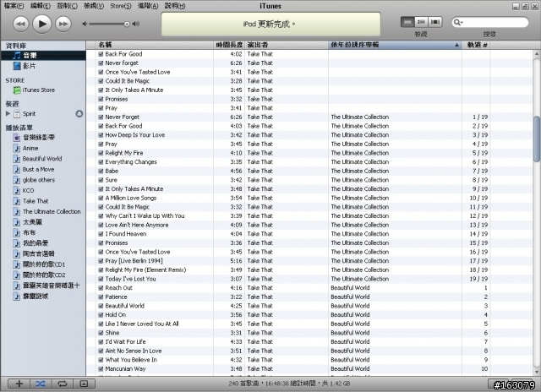541x392 pixels.
Task: Uncheck How Deep Is Your Love
Action: pos(101,135)
